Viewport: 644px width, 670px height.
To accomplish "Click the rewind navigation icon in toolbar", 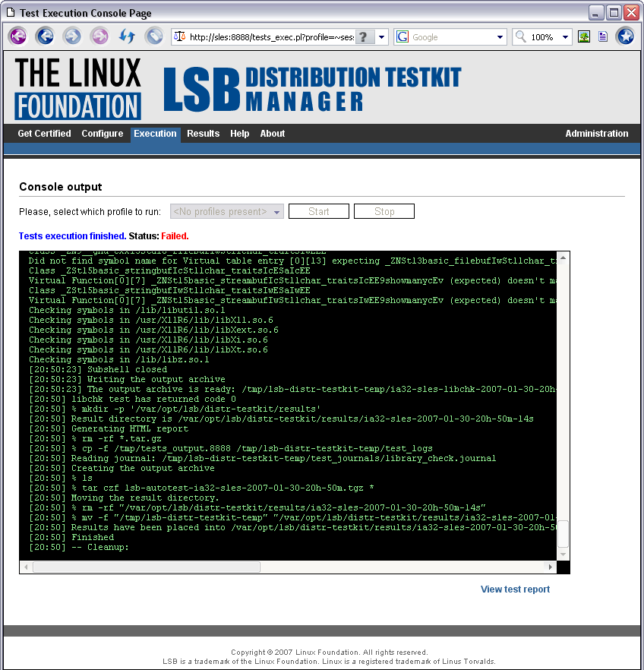I will 18,36.
